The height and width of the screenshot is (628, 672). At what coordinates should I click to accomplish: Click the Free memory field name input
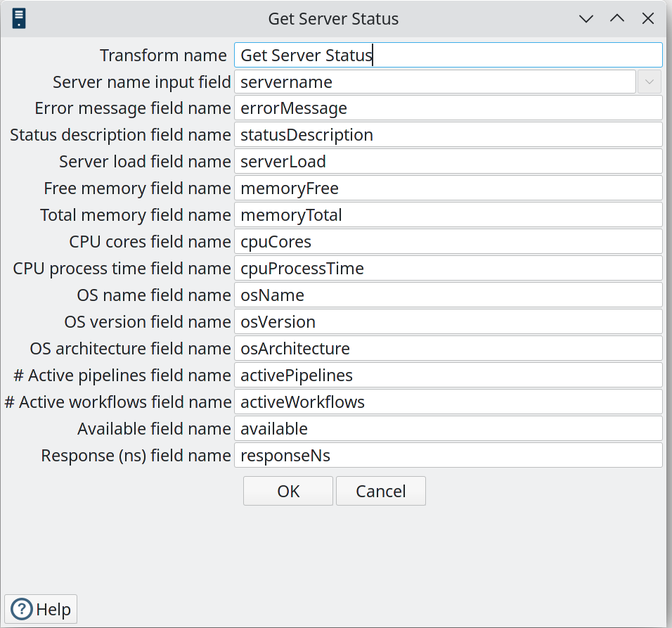pyautogui.click(x=448, y=188)
